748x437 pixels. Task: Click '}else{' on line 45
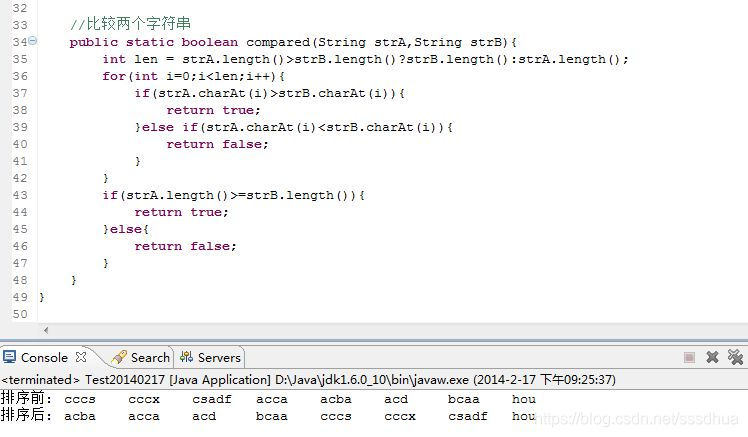pos(126,229)
